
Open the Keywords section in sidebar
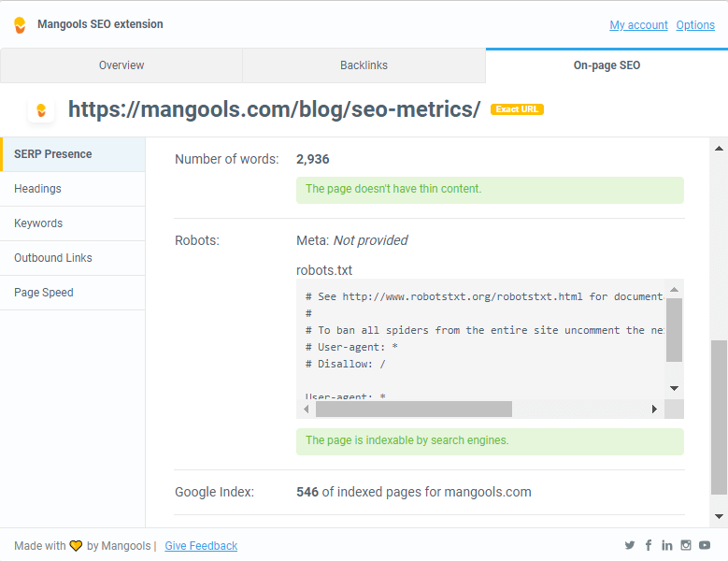(73, 223)
